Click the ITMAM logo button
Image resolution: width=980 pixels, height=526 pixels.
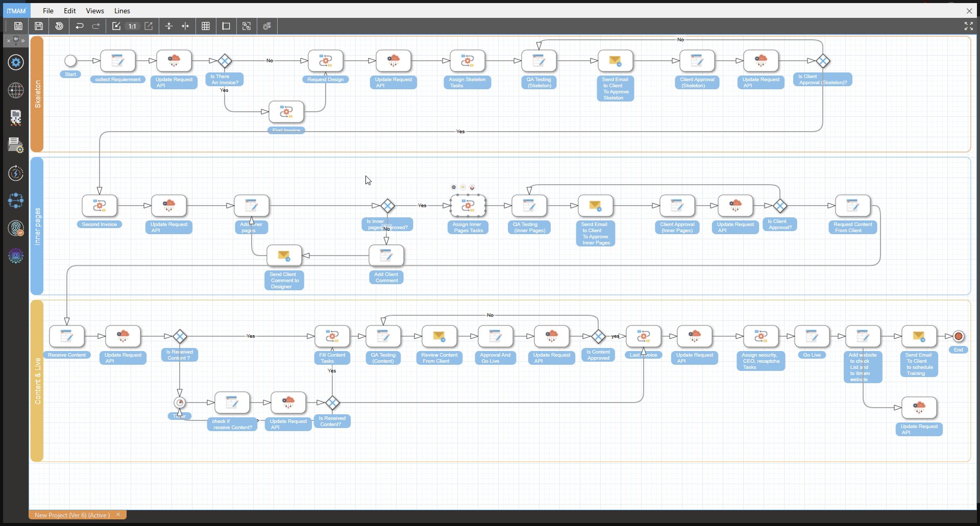(x=16, y=11)
